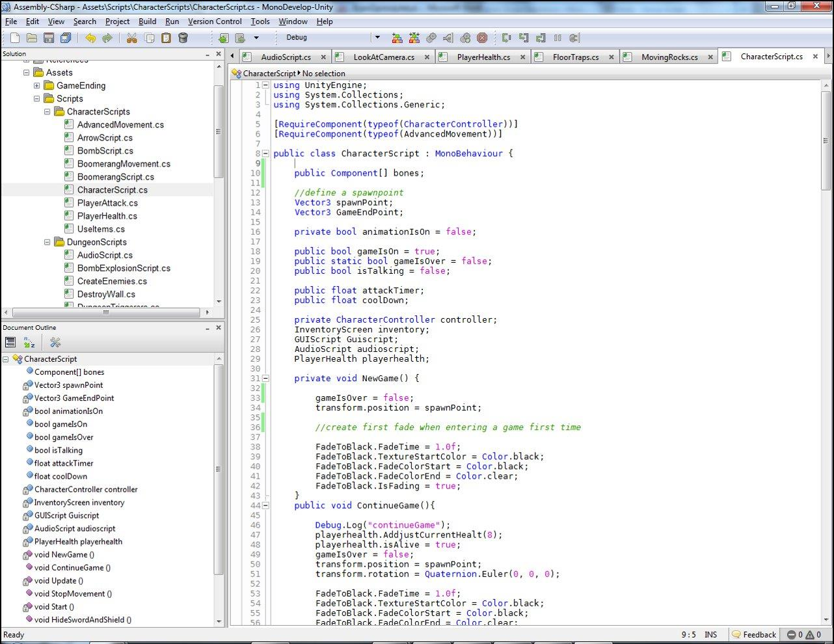Fold the ContinueGame method code block
This screenshot has width=834, height=644.
[x=266, y=505]
